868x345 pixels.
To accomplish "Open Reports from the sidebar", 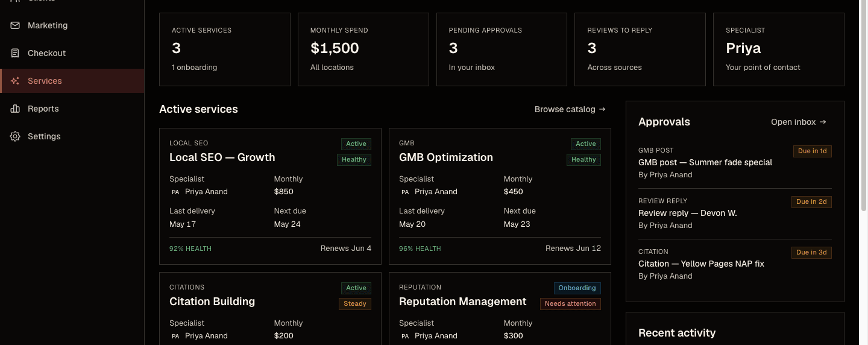I will (x=72, y=109).
